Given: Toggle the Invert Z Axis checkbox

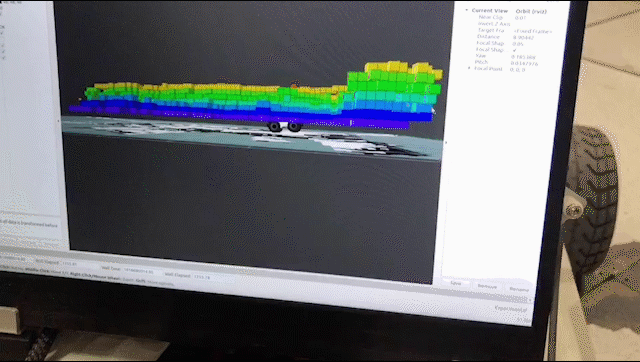Looking at the screenshot, I should point(516,24).
